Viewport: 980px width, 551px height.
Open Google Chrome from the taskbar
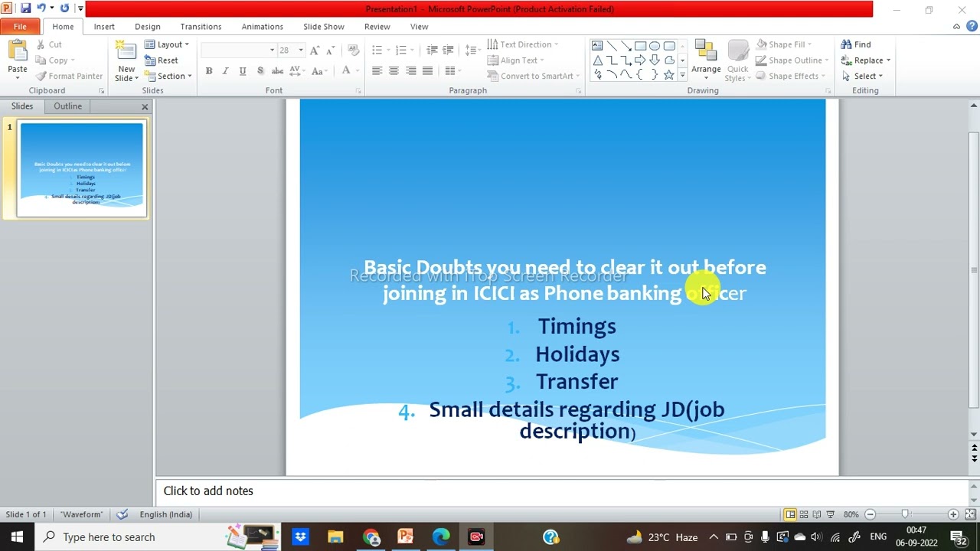coord(371,537)
